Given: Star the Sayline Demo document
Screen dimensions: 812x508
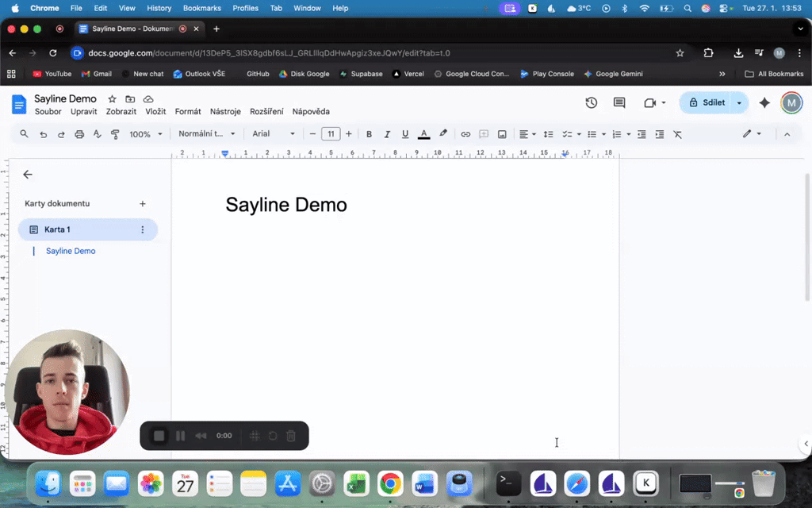Looking at the screenshot, I should pyautogui.click(x=112, y=98).
